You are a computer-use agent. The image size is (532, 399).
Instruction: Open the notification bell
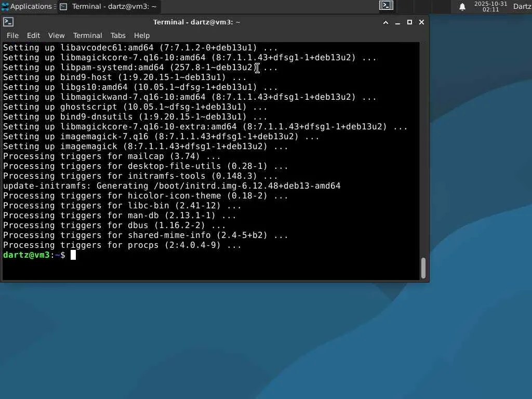point(462,7)
